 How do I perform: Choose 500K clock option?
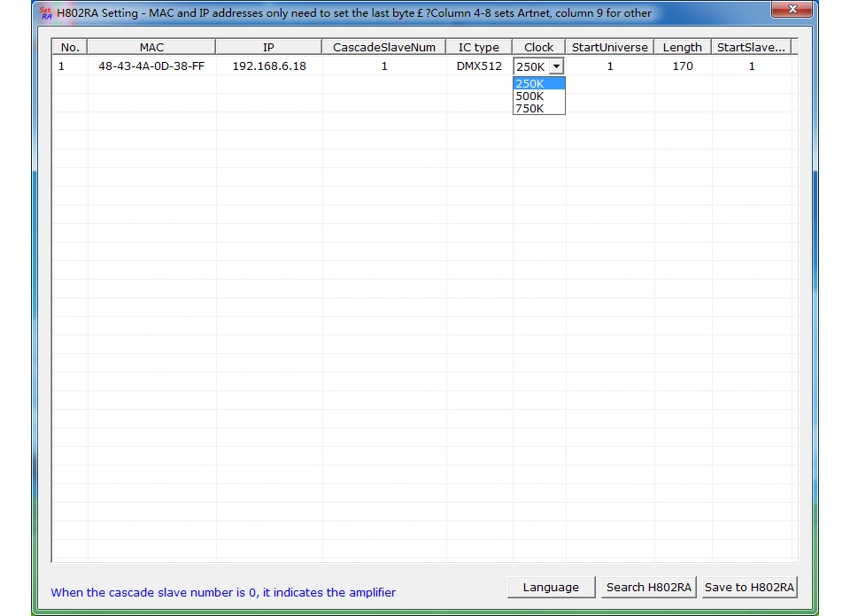pyautogui.click(x=539, y=96)
